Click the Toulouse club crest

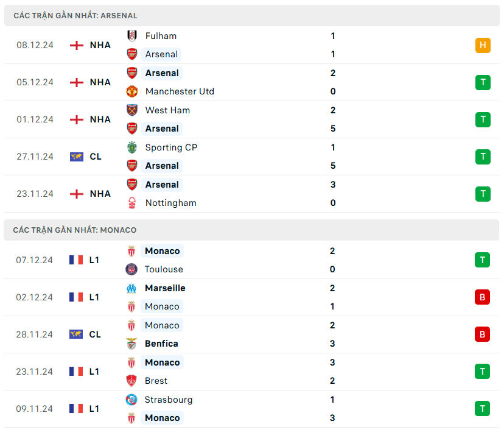[x=131, y=269]
